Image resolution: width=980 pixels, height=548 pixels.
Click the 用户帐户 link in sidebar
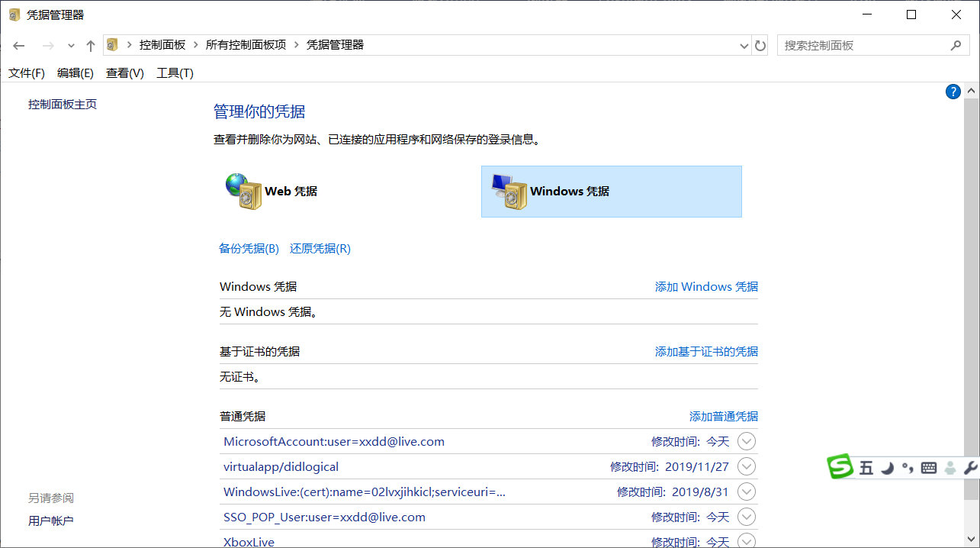[x=52, y=521]
